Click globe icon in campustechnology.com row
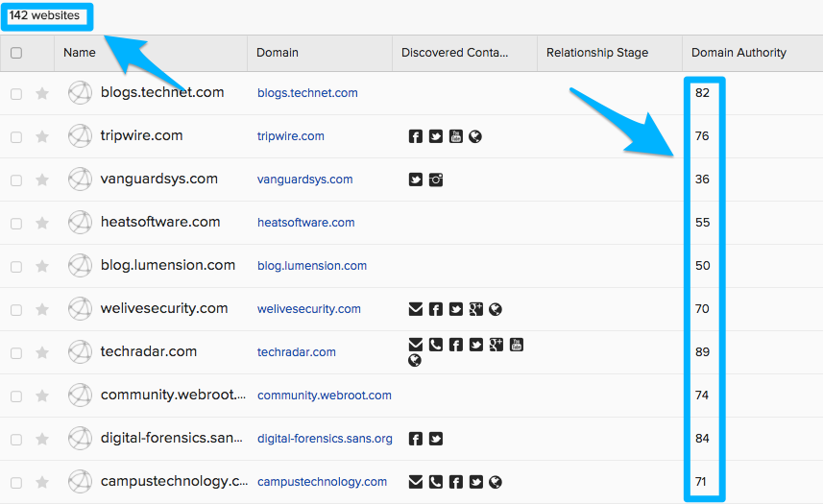Screen dimensions: 823x504 (x=496, y=482)
